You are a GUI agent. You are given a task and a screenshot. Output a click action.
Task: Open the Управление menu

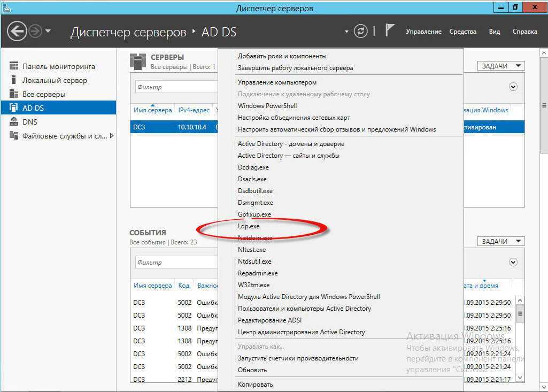pos(423,32)
